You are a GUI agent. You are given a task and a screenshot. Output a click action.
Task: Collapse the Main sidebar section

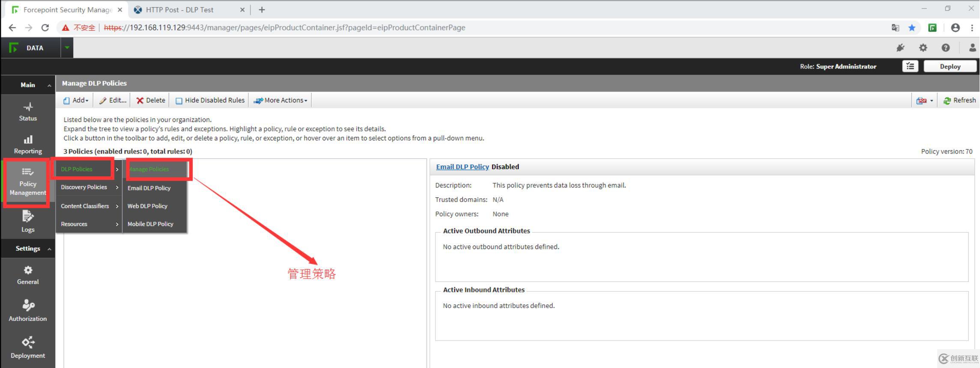49,85
